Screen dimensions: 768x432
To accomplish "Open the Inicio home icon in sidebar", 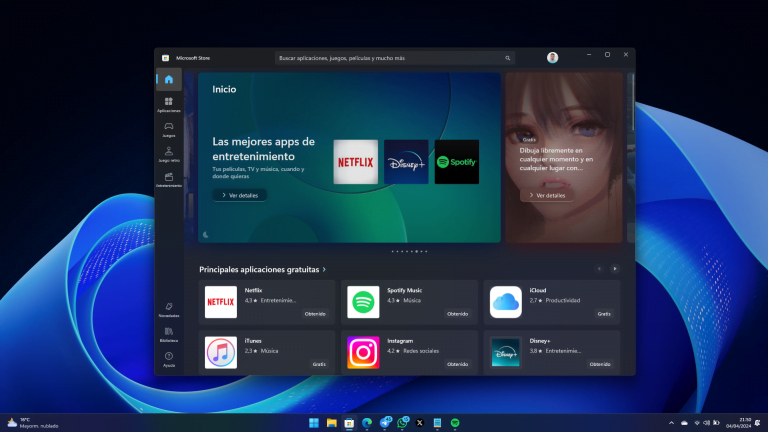I will (x=168, y=79).
